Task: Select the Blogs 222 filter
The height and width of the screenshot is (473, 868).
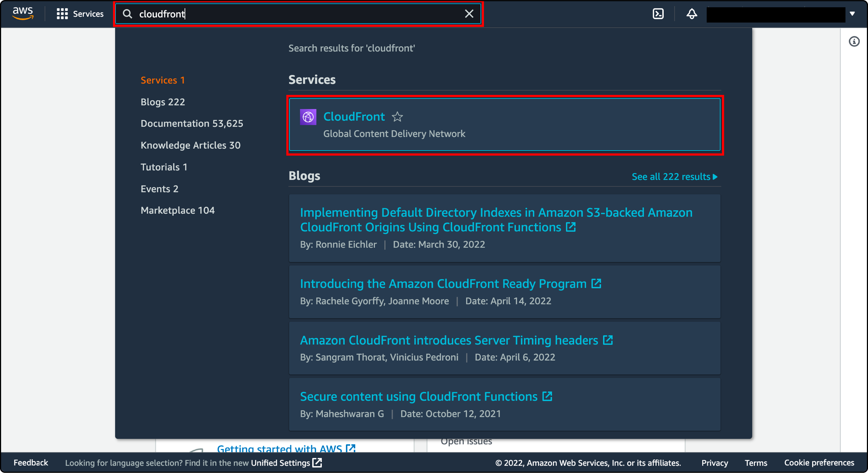Action: (163, 102)
